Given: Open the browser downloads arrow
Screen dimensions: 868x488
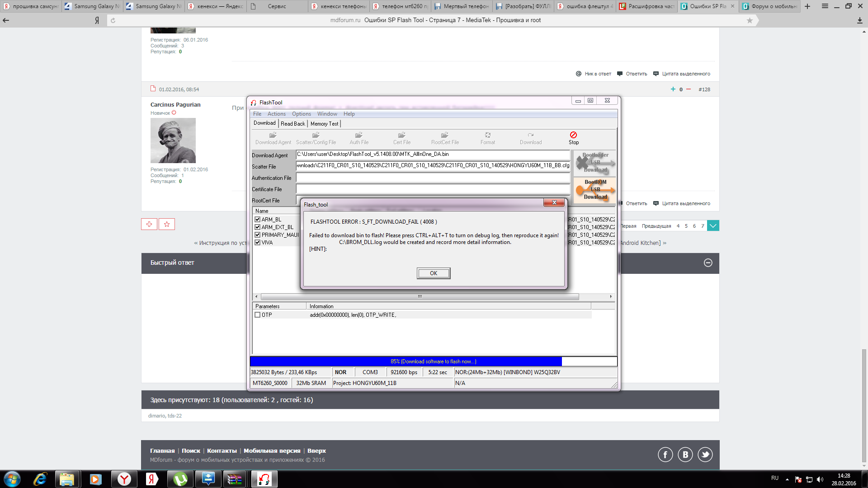Looking at the screenshot, I should [x=859, y=20].
